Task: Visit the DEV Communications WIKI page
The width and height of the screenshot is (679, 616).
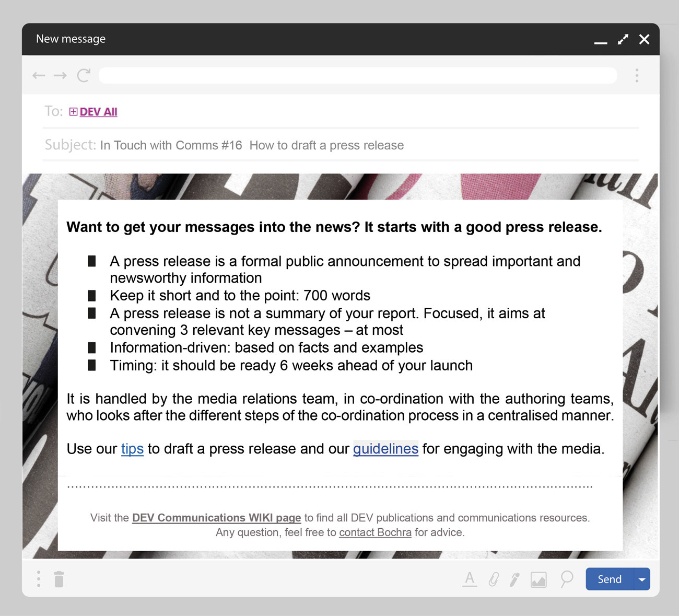Action: 216,518
